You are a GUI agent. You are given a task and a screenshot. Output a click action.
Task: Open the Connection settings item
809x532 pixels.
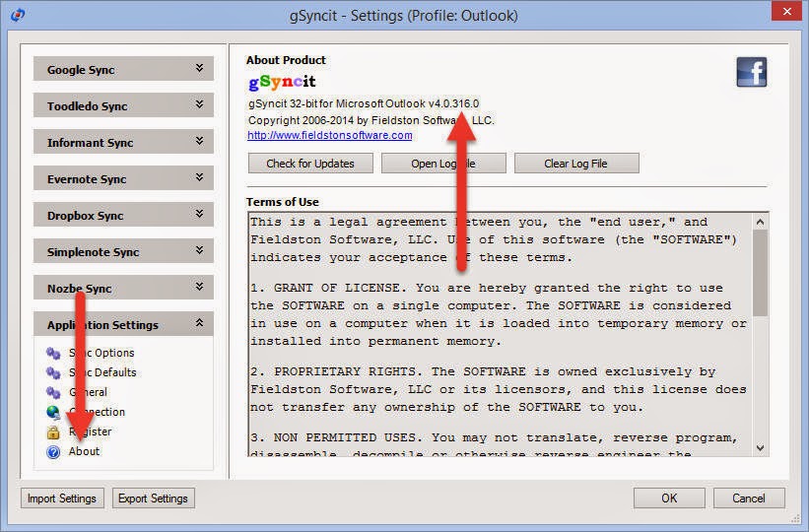pyautogui.click(x=97, y=412)
